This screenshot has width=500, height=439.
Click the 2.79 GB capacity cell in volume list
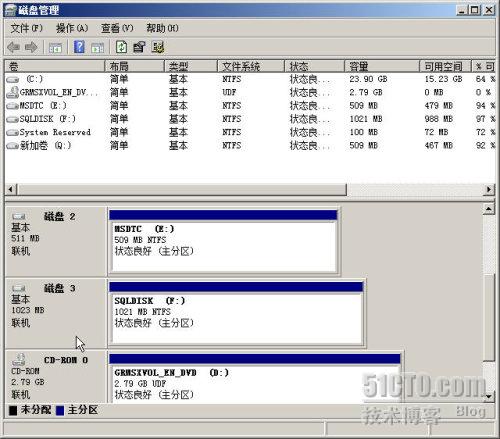(x=366, y=92)
